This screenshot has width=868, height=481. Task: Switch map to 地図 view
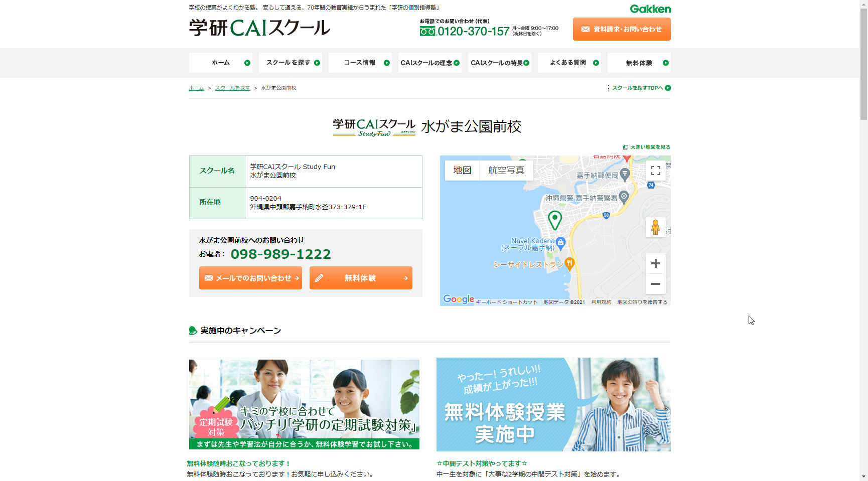click(x=462, y=171)
